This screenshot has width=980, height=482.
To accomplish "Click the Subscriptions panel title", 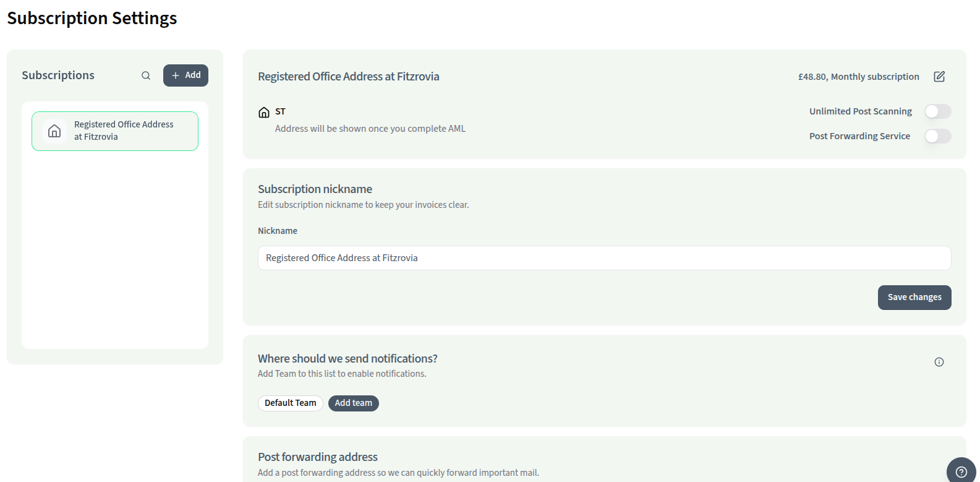I will (x=58, y=75).
